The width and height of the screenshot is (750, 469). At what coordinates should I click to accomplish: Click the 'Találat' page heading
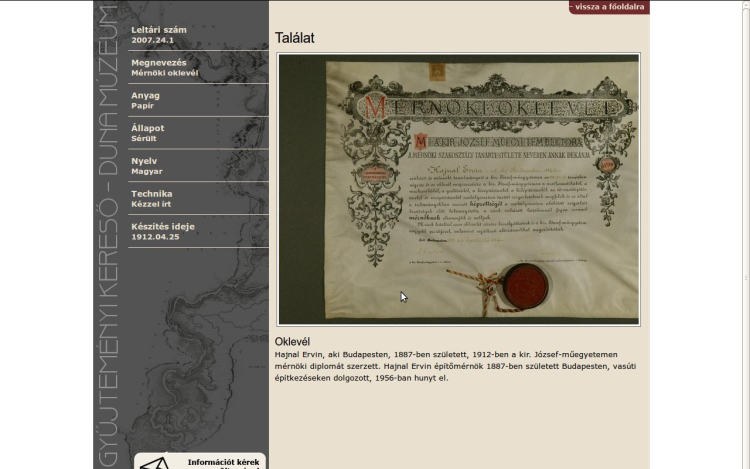click(x=295, y=38)
